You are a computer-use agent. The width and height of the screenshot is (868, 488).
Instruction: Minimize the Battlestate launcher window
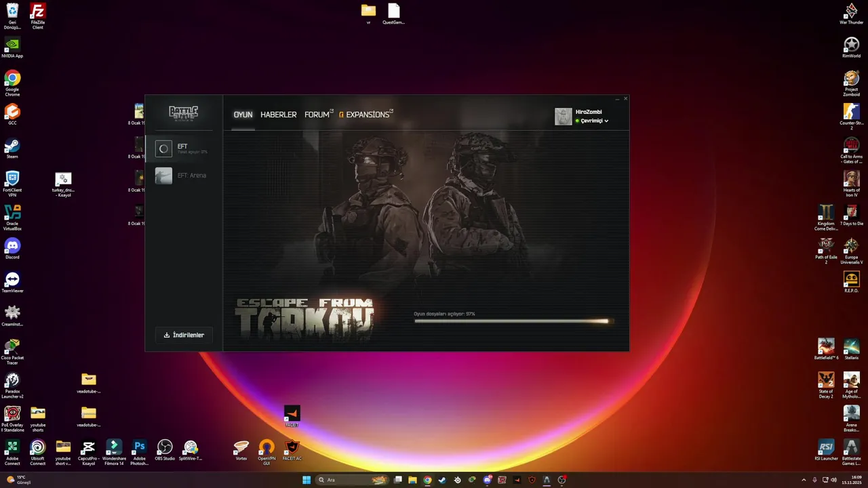click(617, 99)
